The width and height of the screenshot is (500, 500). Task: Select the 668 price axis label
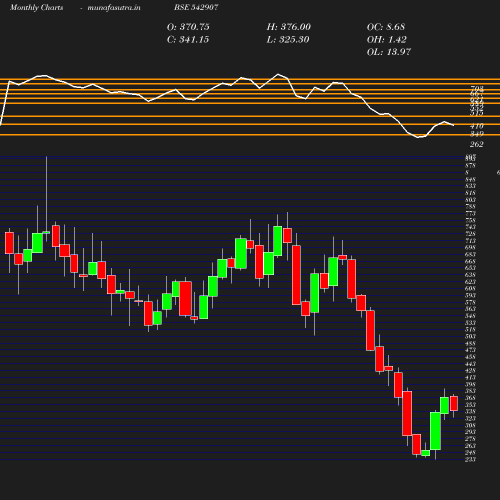470,261
